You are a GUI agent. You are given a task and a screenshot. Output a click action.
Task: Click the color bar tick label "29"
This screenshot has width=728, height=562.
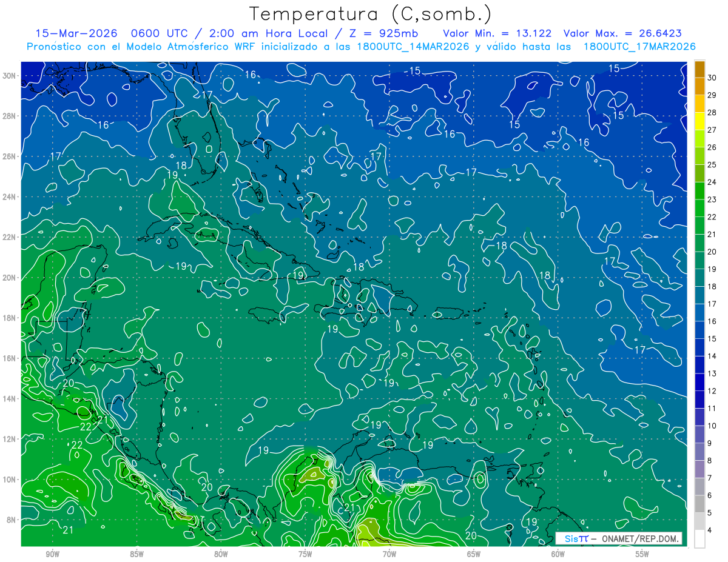coord(712,95)
